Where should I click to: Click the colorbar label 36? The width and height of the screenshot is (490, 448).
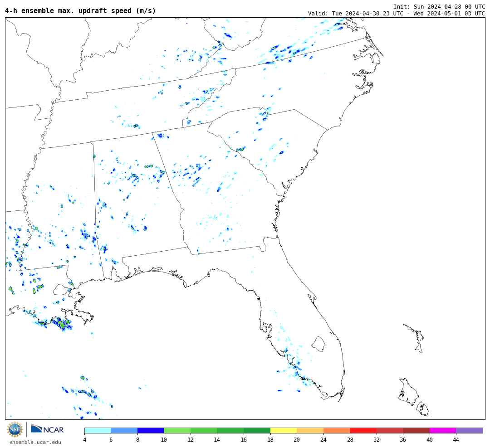coord(403,439)
